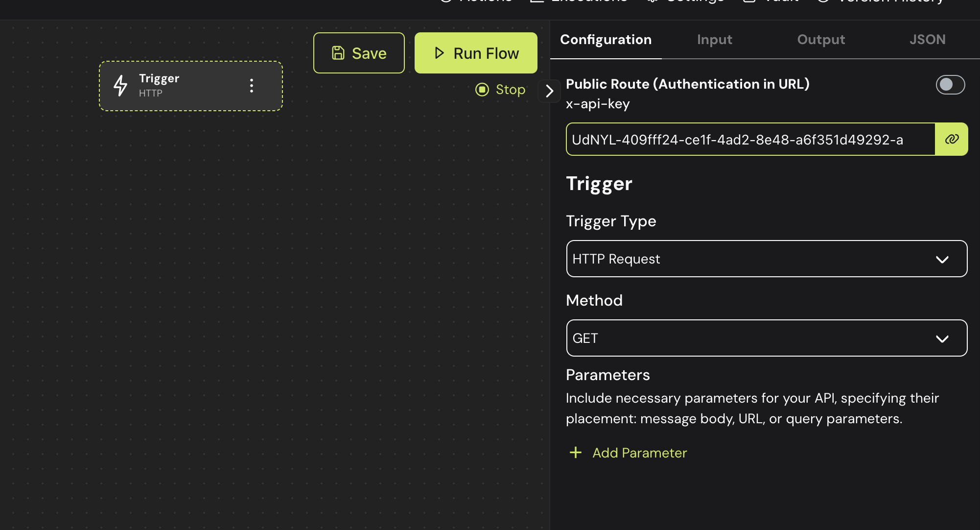Click the chevron arrow in Trigger Type field
The height and width of the screenshot is (530, 980).
click(942, 259)
